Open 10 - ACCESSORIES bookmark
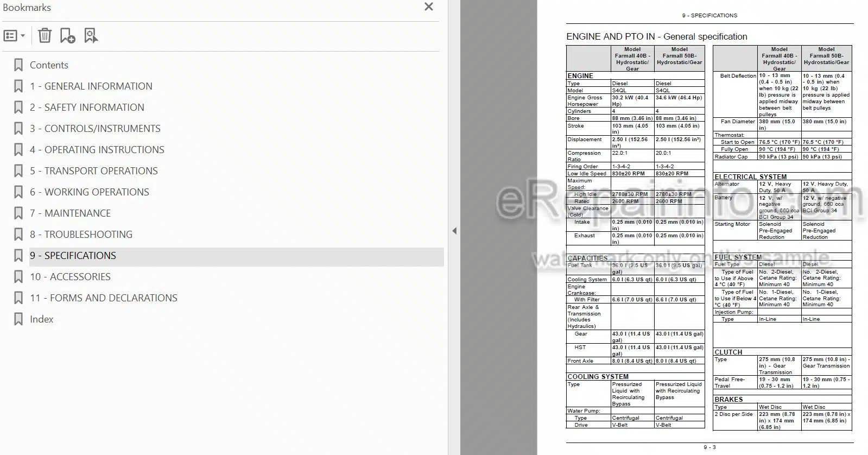Screen dimensions: 868x455 point(70,277)
